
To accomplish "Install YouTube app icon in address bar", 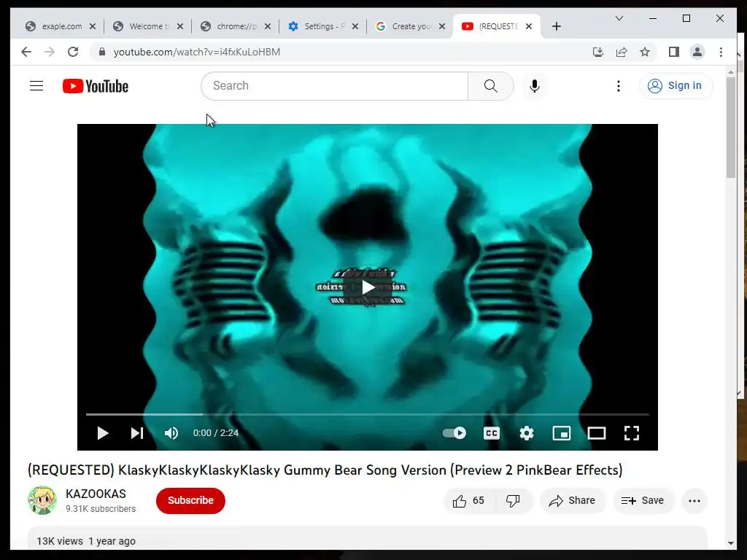I will 598,52.
